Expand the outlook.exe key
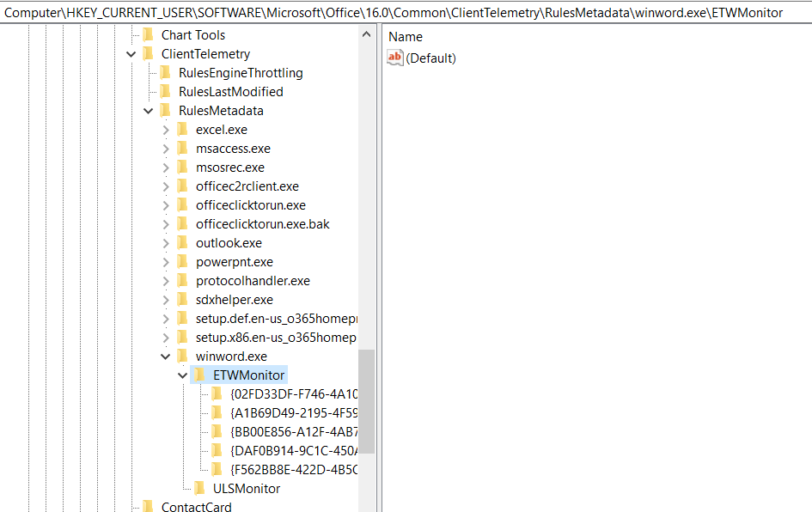812x512 pixels. point(166,243)
